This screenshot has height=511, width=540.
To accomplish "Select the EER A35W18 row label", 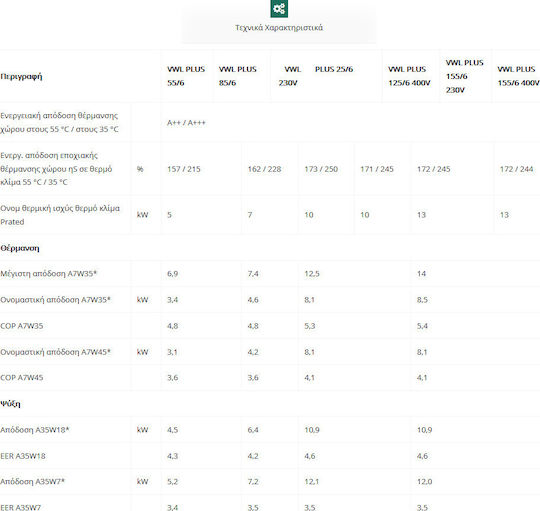I will 23,456.
